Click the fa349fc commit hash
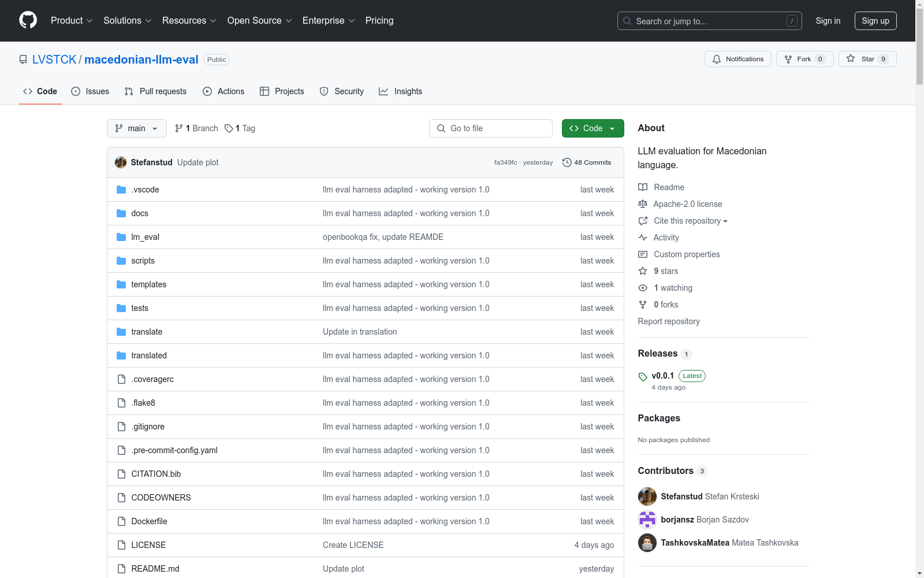This screenshot has height=578, width=924. (x=506, y=162)
